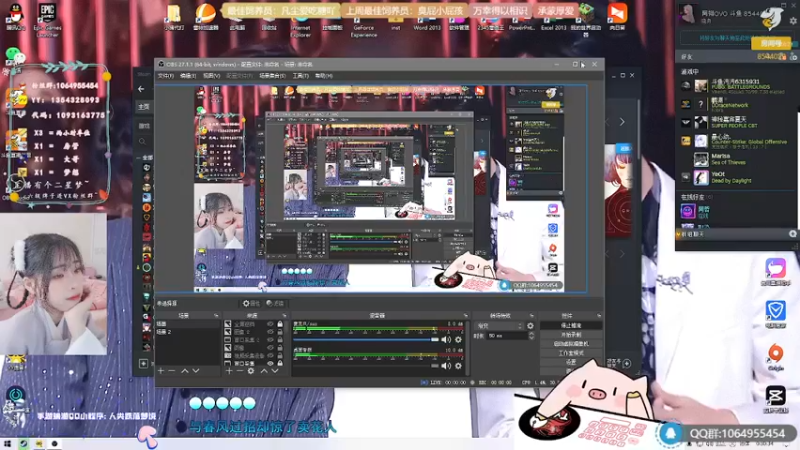Mute 桌面音频 with speaker icon

coord(446,365)
